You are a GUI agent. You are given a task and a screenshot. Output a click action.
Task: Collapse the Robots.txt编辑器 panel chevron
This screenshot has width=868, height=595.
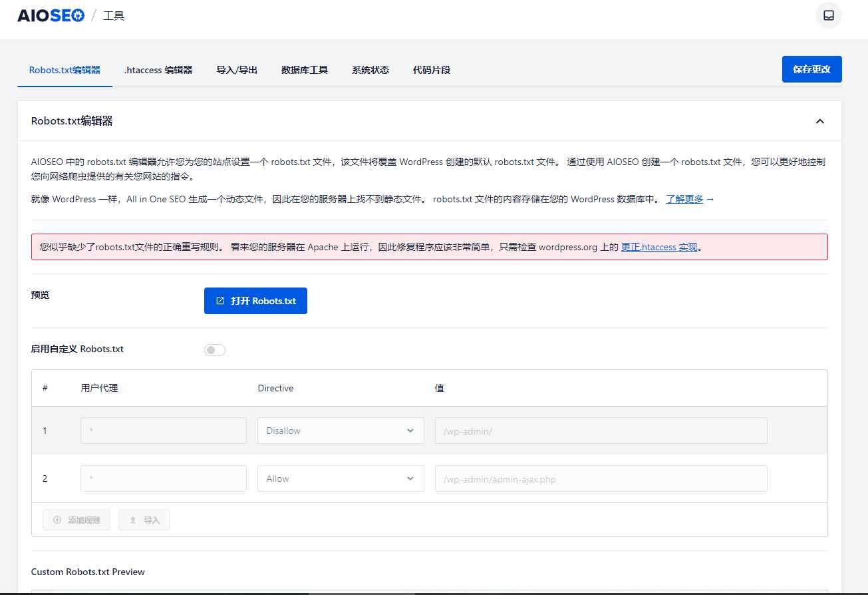819,121
